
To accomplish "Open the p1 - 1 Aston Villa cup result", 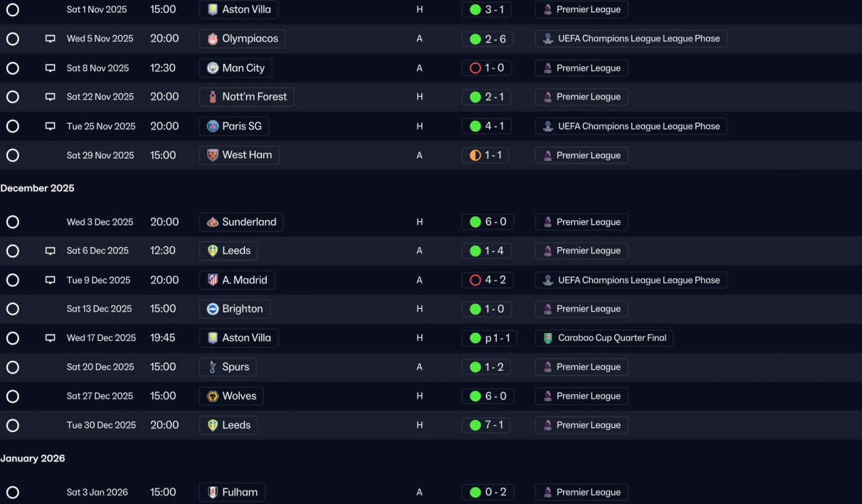I will [490, 338].
